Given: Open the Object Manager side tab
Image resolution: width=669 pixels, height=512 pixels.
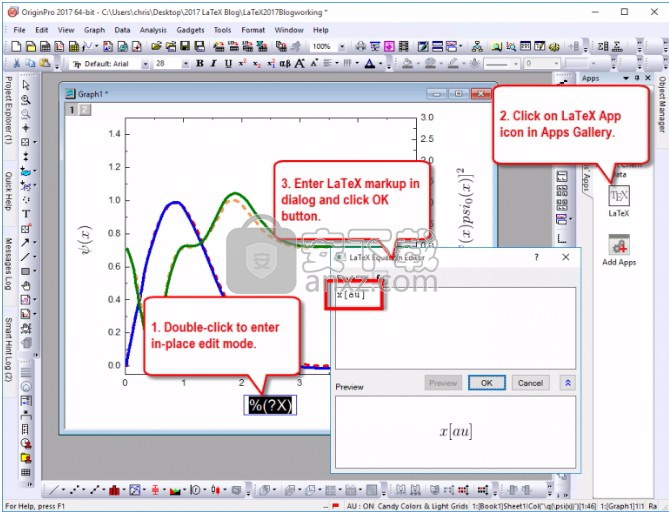Looking at the screenshot, I should [x=662, y=104].
